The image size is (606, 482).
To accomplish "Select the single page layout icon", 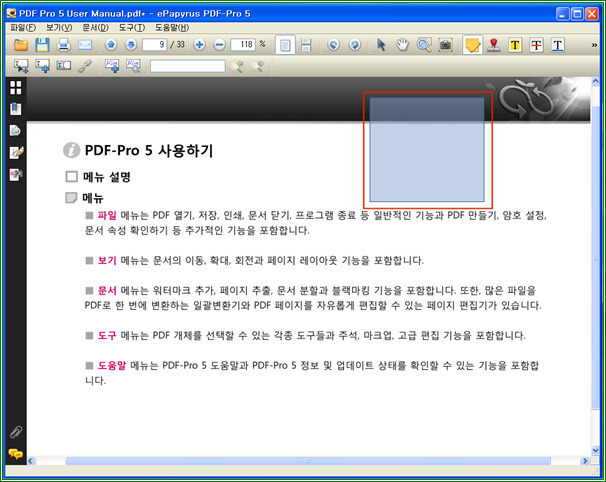I will [x=285, y=45].
